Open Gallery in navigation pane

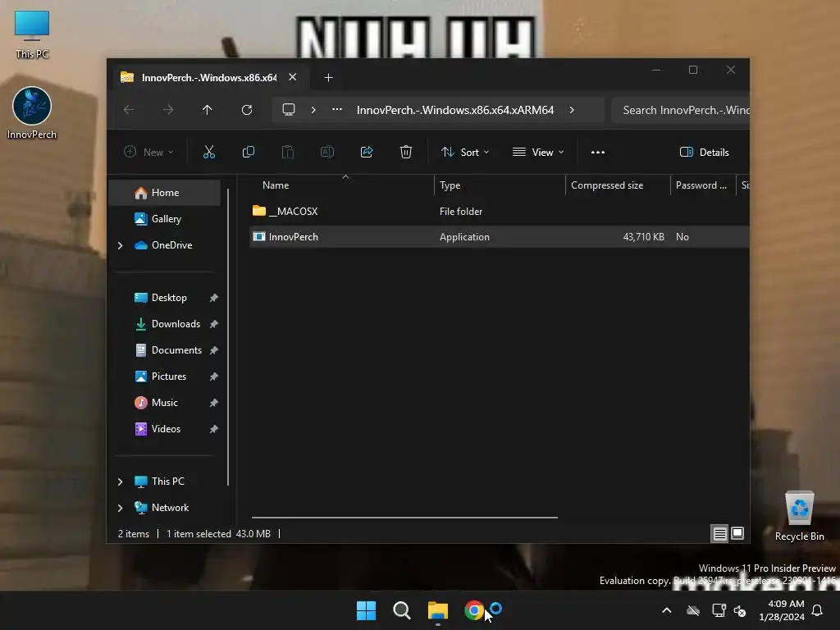(x=165, y=218)
